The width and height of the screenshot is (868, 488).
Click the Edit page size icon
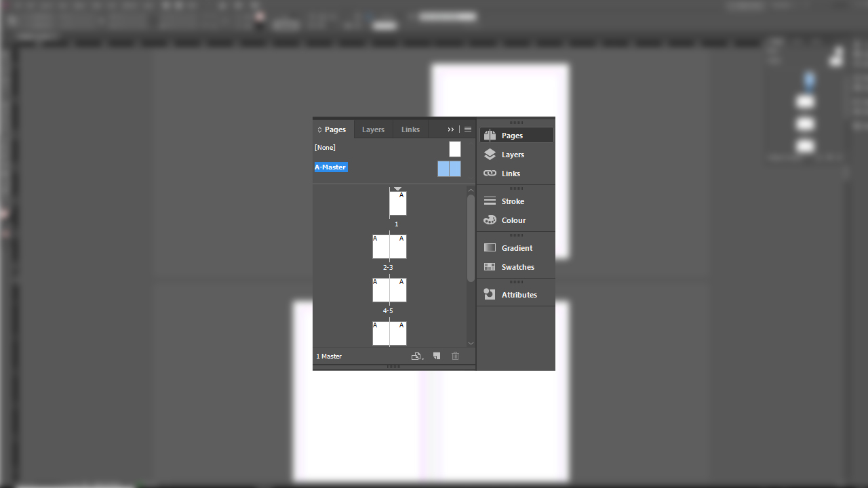click(417, 356)
